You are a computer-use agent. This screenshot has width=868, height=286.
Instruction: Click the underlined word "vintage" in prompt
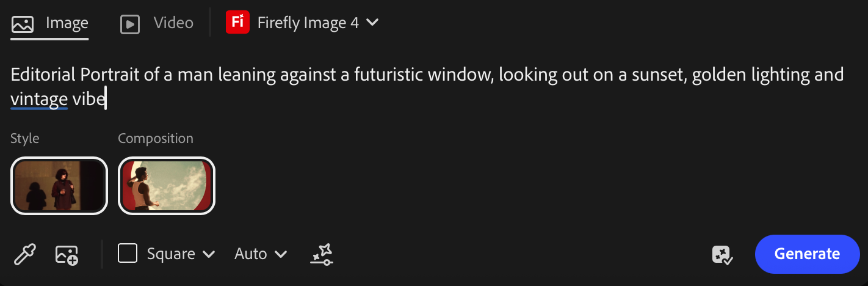tap(39, 99)
